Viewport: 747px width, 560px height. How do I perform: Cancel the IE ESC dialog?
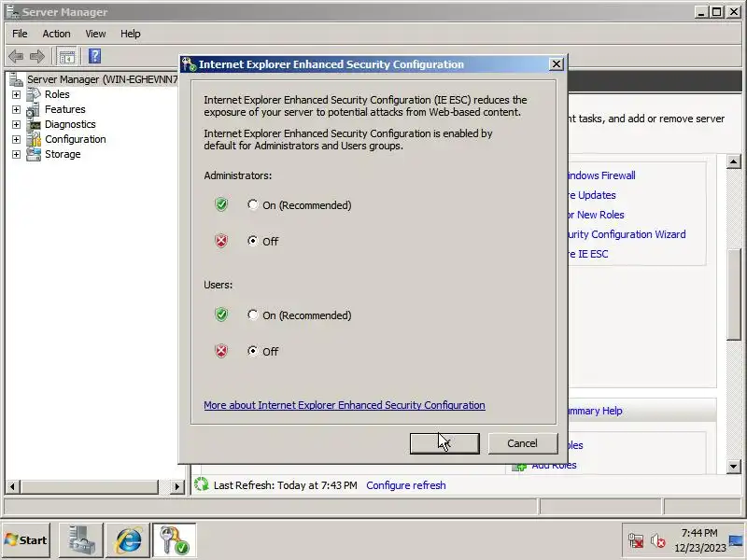pos(523,443)
